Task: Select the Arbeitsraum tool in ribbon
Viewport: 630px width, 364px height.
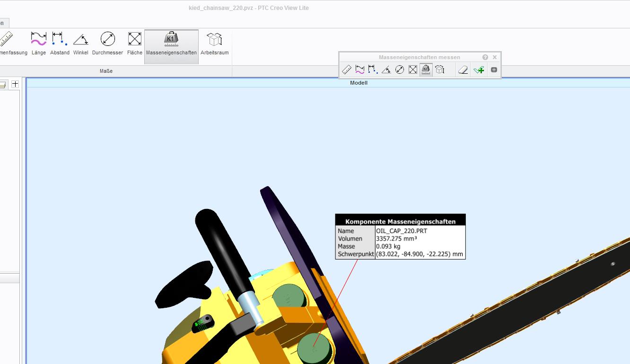Action: click(x=214, y=43)
